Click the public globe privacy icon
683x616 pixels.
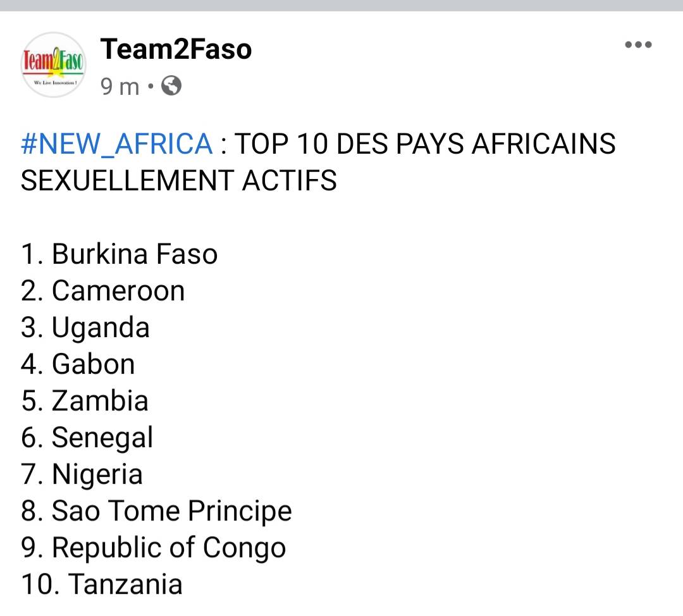(171, 86)
